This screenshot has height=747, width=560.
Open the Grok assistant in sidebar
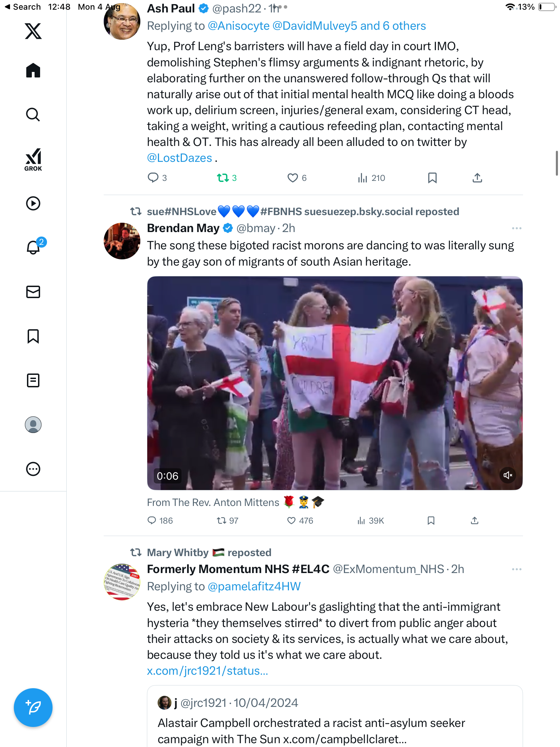pos(33,160)
